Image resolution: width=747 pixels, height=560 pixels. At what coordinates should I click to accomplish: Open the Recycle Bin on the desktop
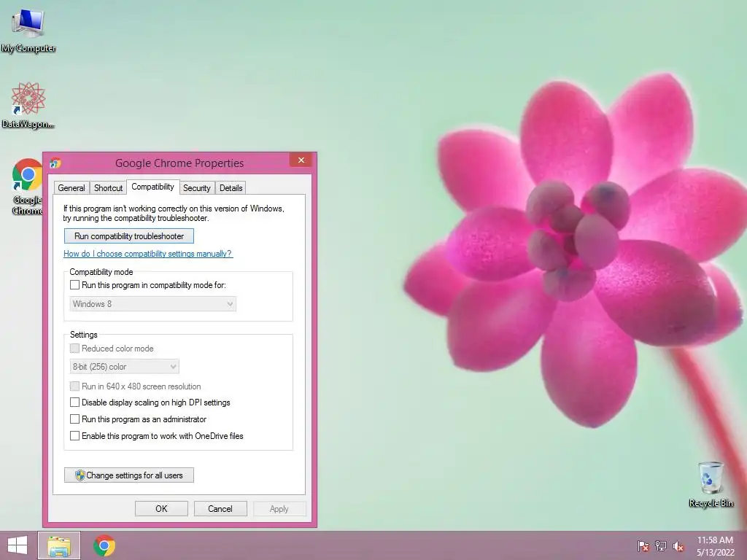click(711, 484)
